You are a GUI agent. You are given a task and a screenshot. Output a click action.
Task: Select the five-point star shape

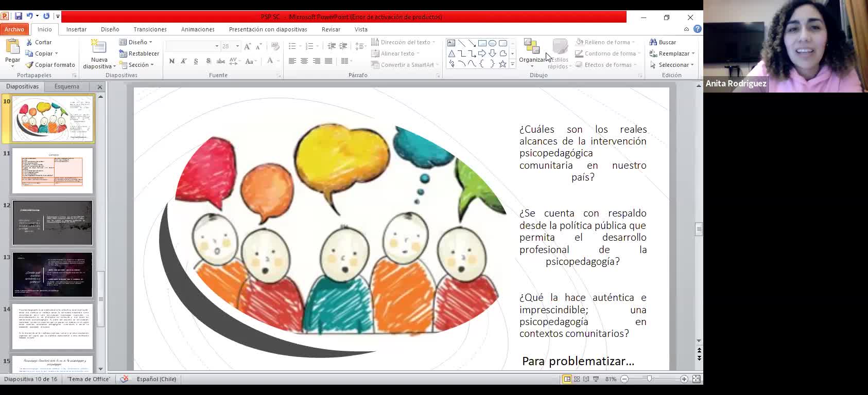pyautogui.click(x=502, y=64)
